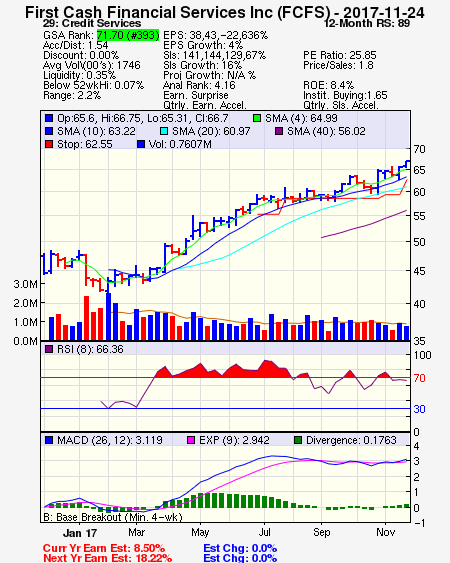Click the 'Vol: 0.7607M' legend text
The image size is (450, 563).
pos(180,144)
